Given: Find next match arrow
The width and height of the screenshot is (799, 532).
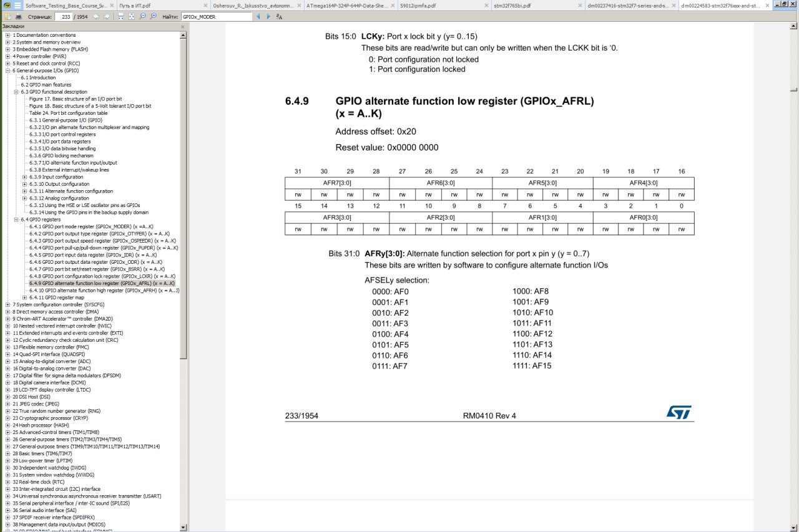Looking at the screenshot, I should tap(268, 16).
